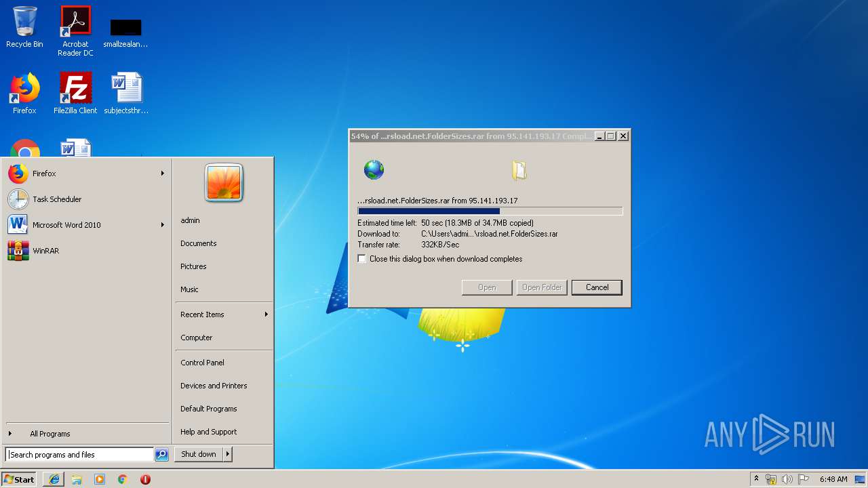Open Computer from Start menu
The height and width of the screenshot is (488, 868).
197,338
